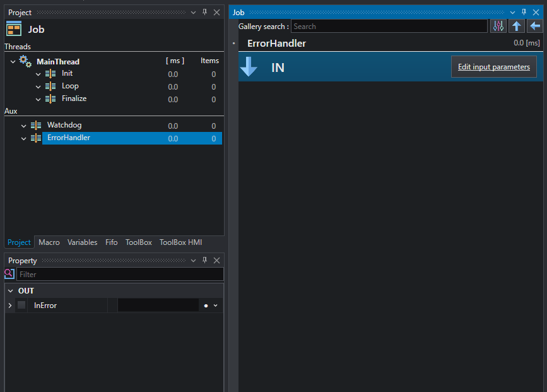This screenshot has width=547, height=392.
Task: Click the Items column header
Action: (209, 61)
